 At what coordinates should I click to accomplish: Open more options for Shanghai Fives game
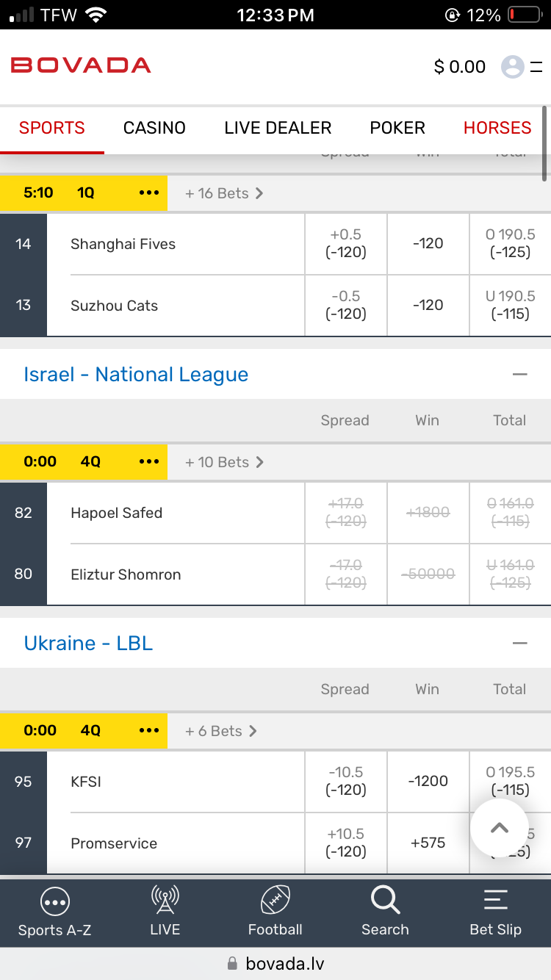149,193
